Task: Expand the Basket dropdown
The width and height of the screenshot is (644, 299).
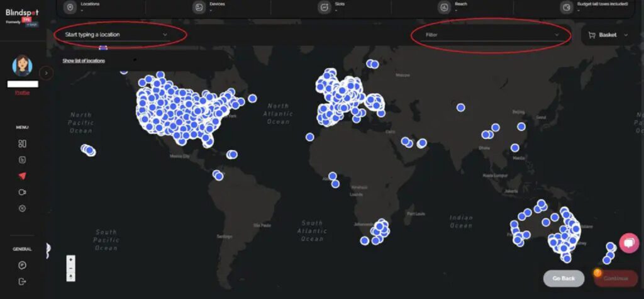Action: click(608, 35)
